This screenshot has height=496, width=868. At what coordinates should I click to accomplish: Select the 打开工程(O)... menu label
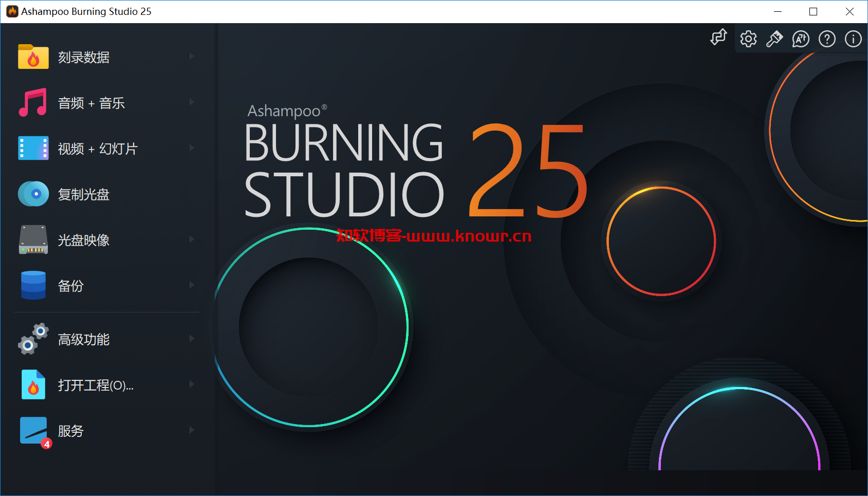tap(96, 385)
